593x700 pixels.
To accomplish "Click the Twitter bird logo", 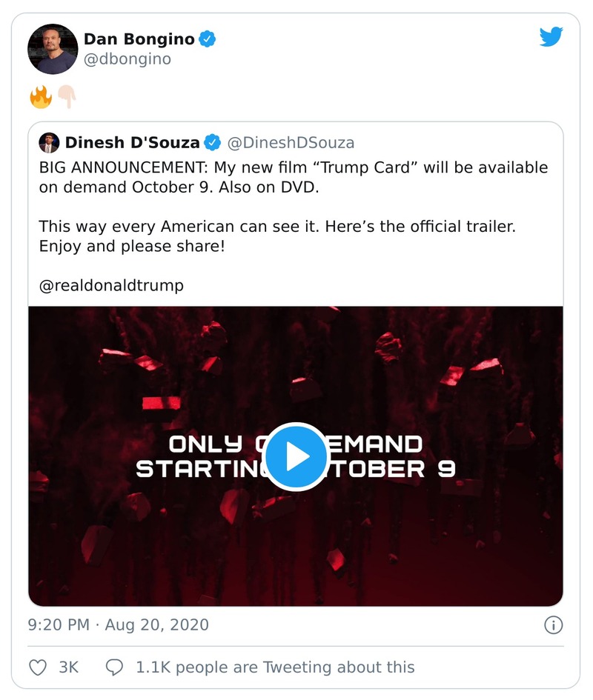I will pyautogui.click(x=551, y=37).
